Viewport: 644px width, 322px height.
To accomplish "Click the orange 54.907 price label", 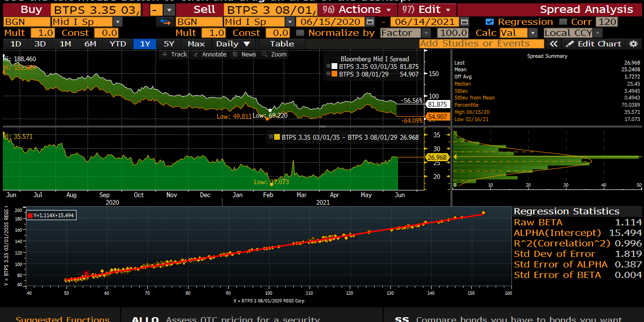I will pyautogui.click(x=437, y=117).
